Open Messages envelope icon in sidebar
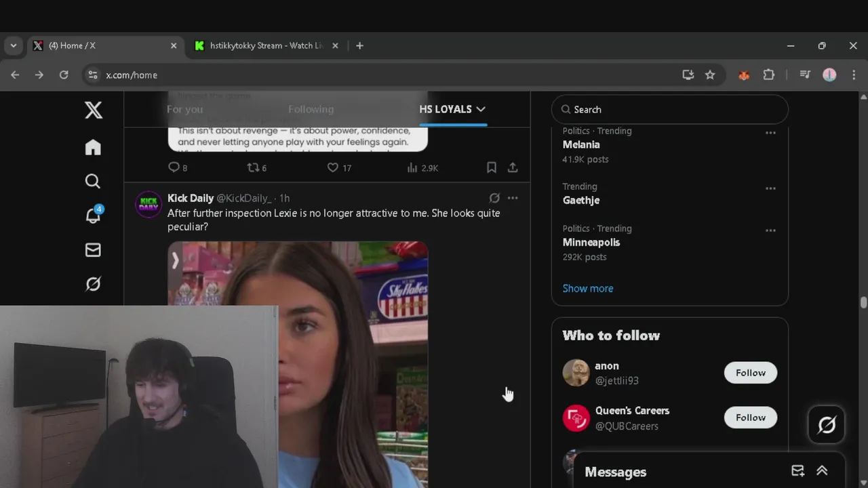Image resolution: width=868 pixels, height=488 pixels. click(x=93, y=250)
